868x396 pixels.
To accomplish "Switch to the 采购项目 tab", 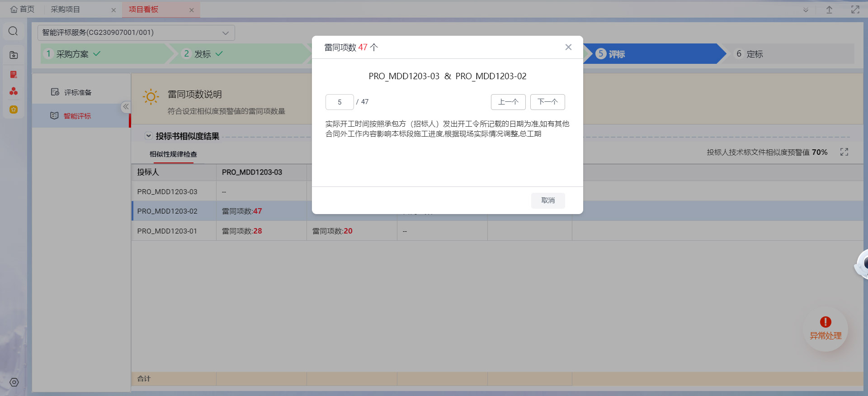I will [65, 10].
